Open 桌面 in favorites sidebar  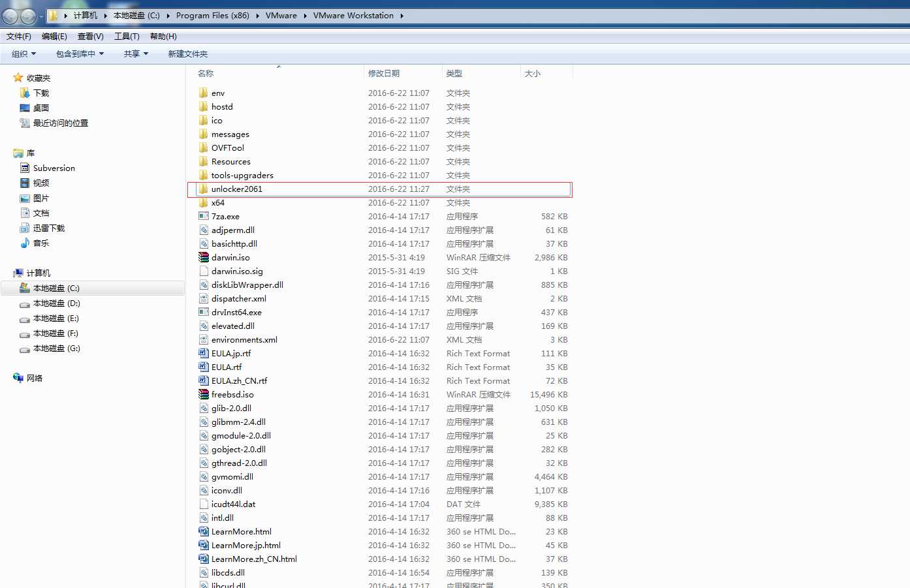(x=41, y=108)
